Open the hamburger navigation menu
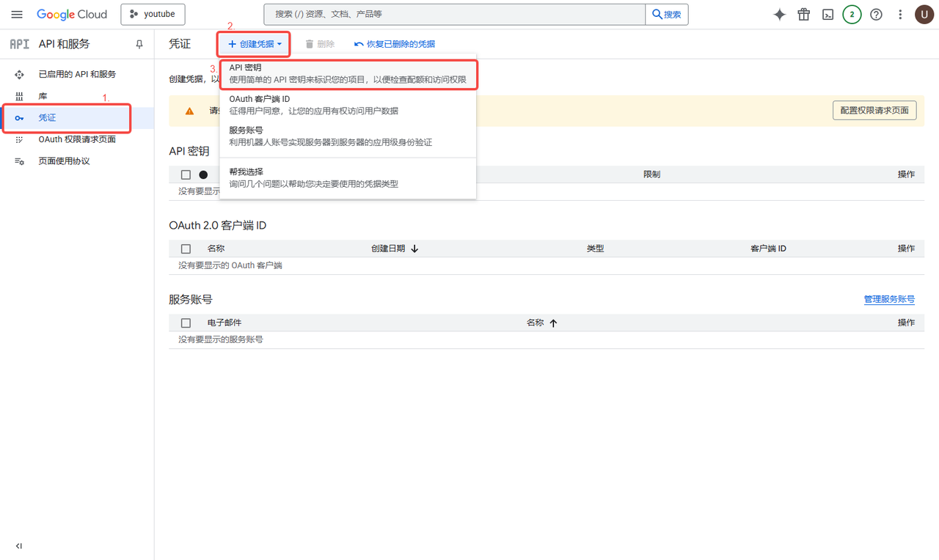Image resolution: width=939 pixels, height=560 pixels. point(17,15)
